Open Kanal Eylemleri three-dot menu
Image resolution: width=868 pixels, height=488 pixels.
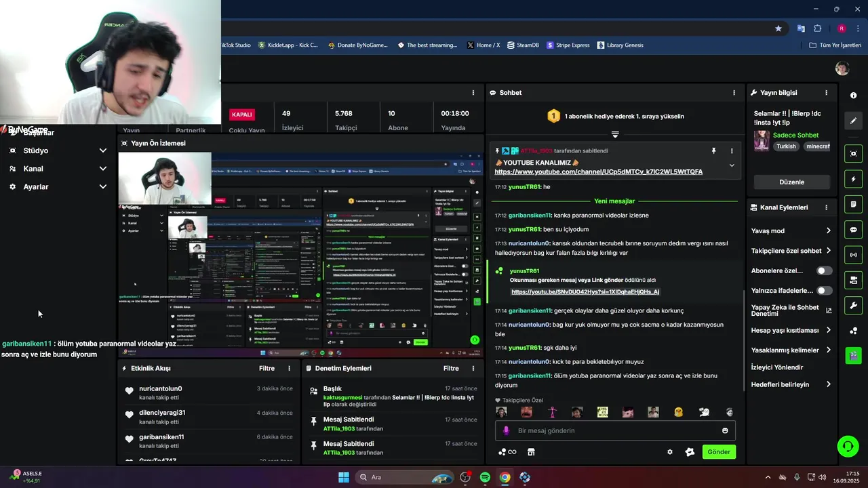(x=826, y=207)
